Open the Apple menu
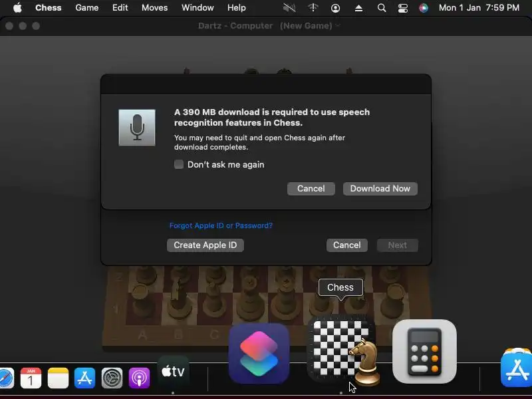 (17, 7)
